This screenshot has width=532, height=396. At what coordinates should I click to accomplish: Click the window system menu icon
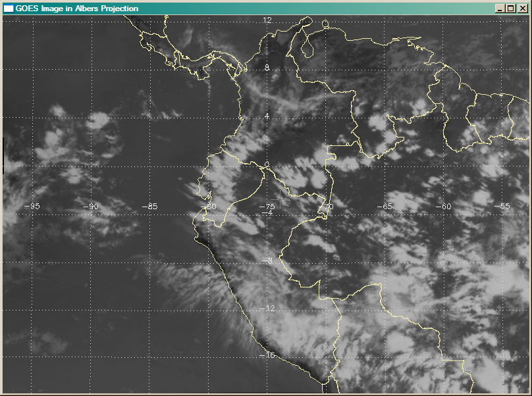pos(9,9)
